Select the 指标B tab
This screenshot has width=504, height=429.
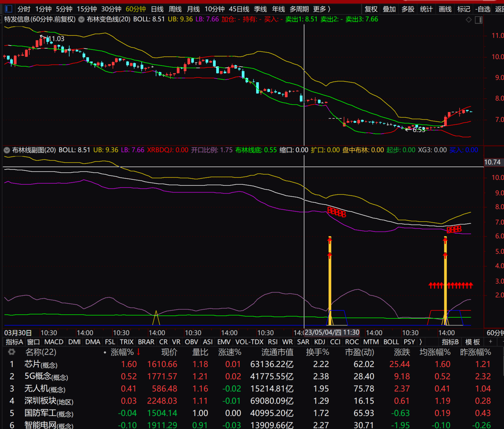450,342
